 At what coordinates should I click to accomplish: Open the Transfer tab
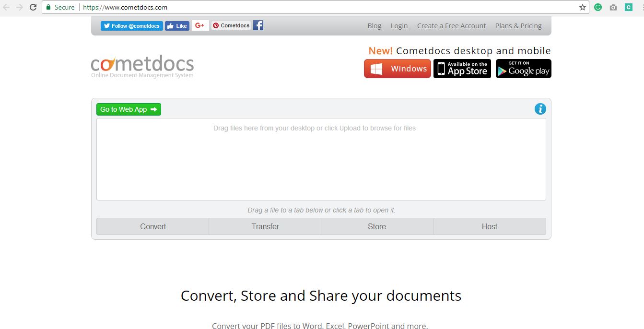pos(265,226)
